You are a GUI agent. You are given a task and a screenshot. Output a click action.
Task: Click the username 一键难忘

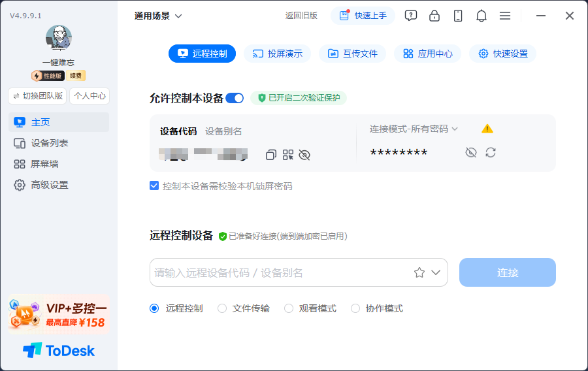point(59,62)
